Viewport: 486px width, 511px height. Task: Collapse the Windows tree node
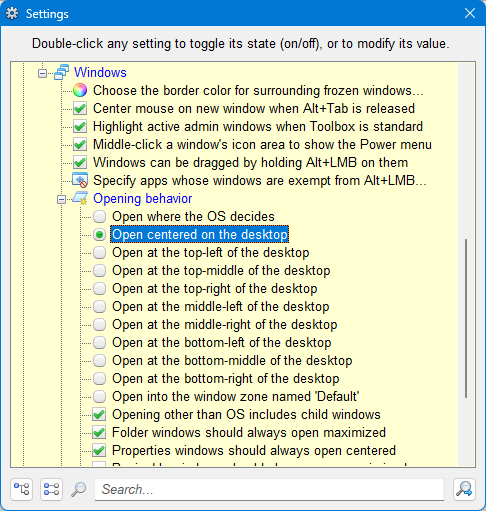point(42,73)
